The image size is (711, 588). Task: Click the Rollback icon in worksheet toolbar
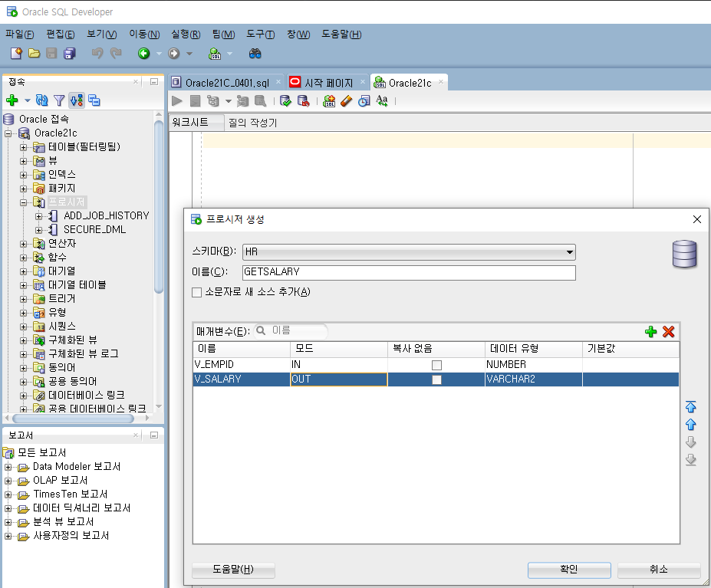(304, 100)
